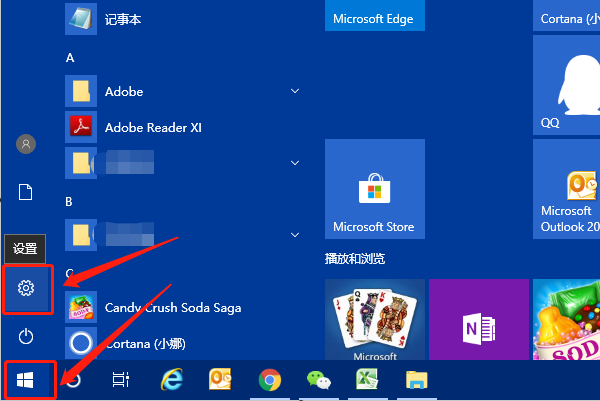Open the Microsoft Store tile
Viewport: 600px width, 401px height.
(375, 189)
